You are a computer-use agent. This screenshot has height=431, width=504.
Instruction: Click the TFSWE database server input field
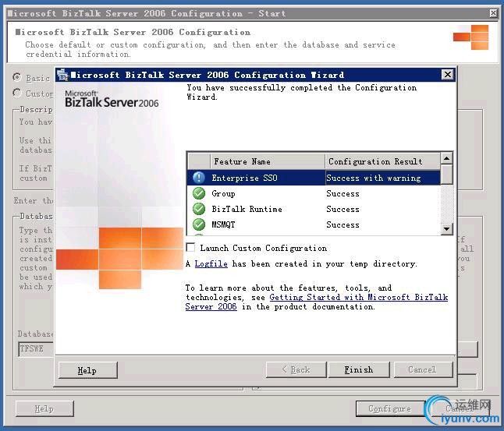pos(36,349)
